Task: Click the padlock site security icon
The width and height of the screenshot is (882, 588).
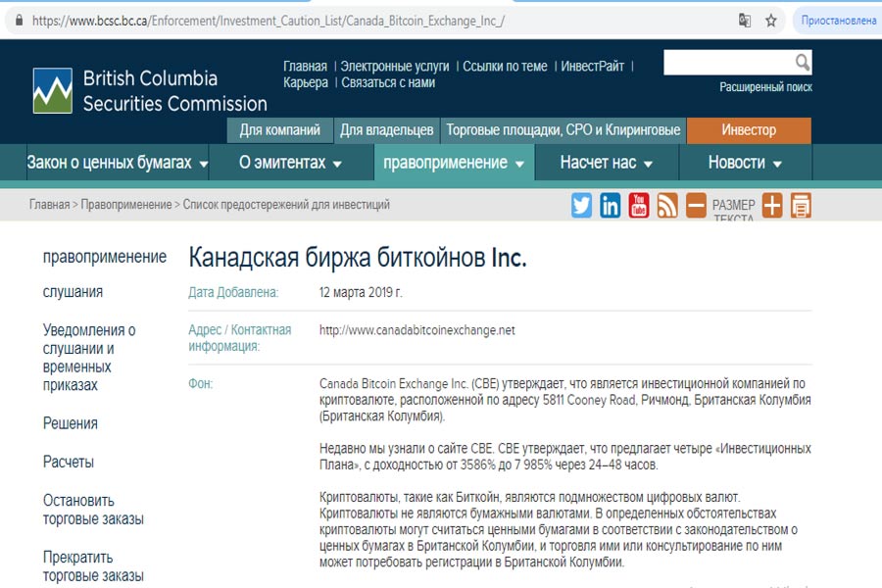Action: click(x=20, y=21)
